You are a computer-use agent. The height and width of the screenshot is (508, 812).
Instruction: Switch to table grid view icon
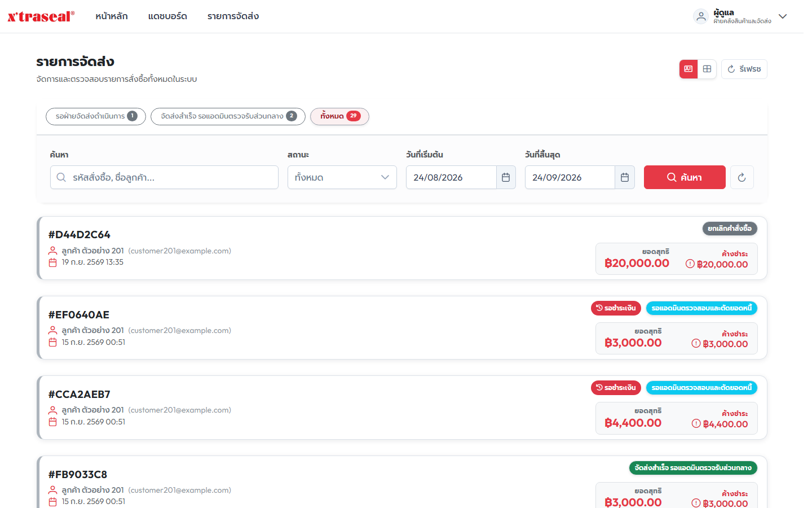click(x=707, y=69)
